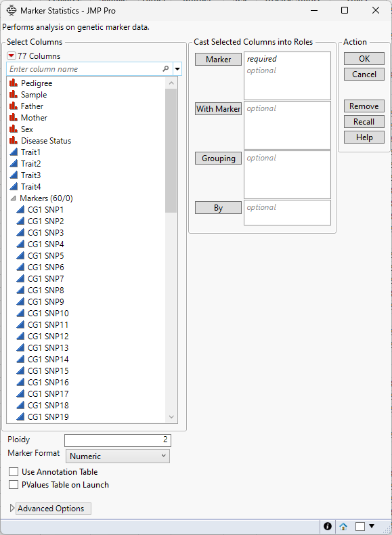Click the nominal icon beside Disease Status
This screenshot has height=535, width=392.
pos(14,141)
